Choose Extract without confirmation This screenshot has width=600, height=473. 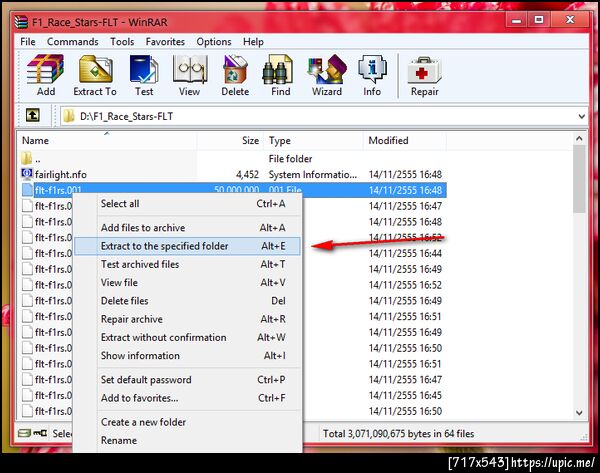pyautogui.click(x=188, y=338)
